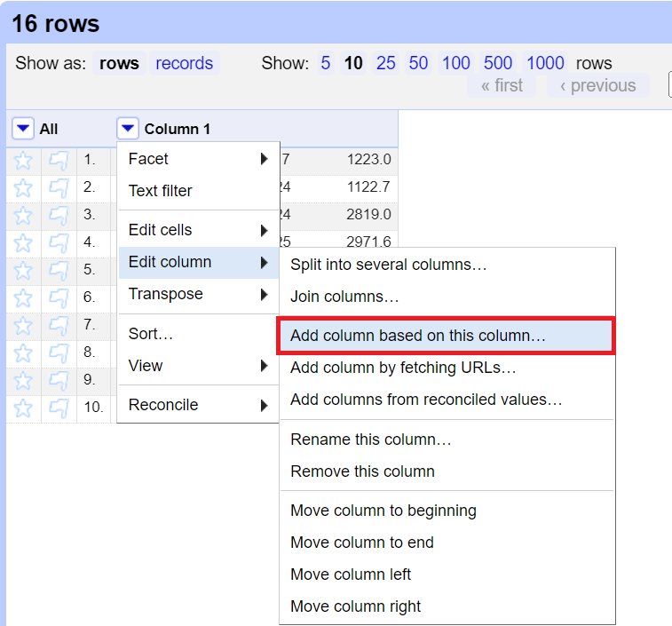Select Move column to end
Screen dimensions: 672x626
coord(447,543)
